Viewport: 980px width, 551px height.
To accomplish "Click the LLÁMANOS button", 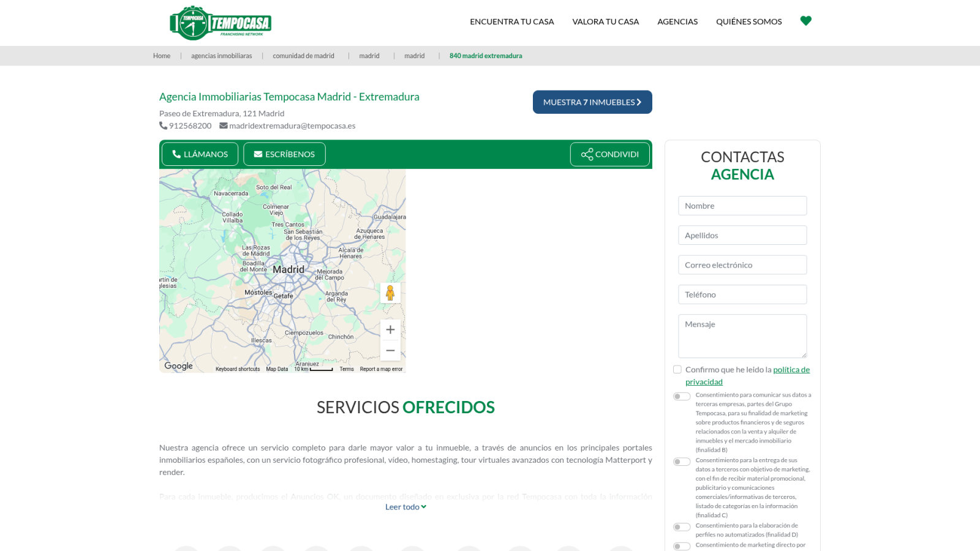I will [200, 154].
